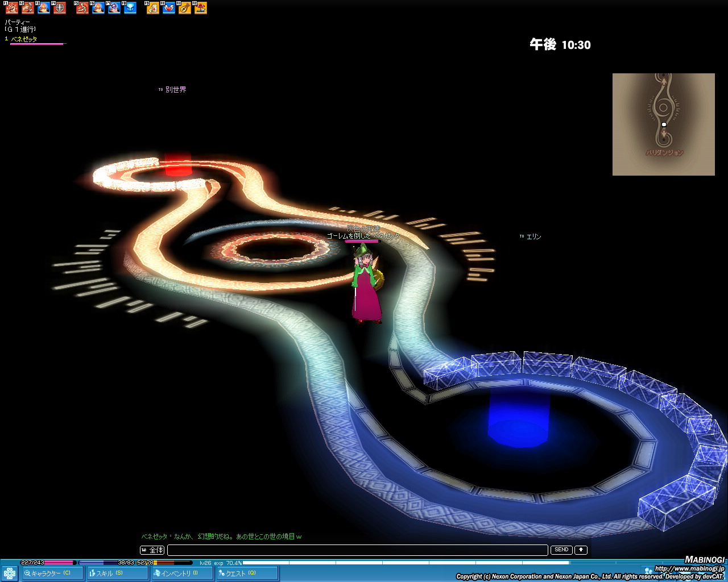The image size is (728, 582).
Task: Click the red altar pillar
Action: 178,164
